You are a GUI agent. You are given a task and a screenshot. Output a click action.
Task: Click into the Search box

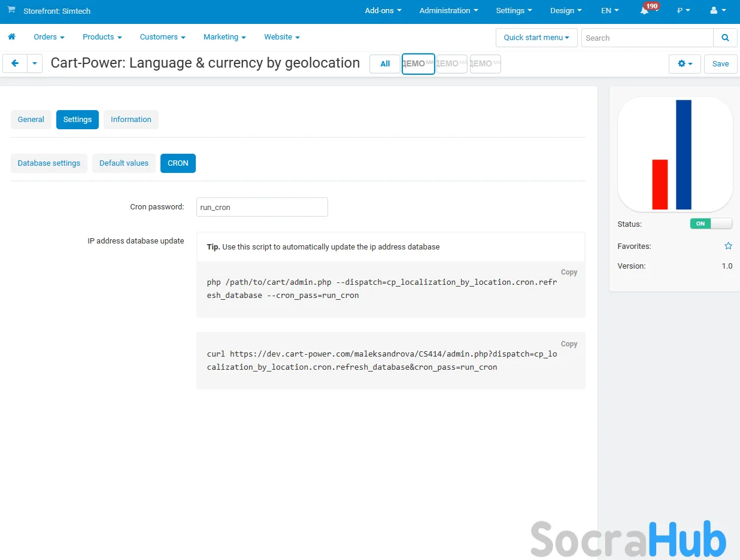(647, 38)
